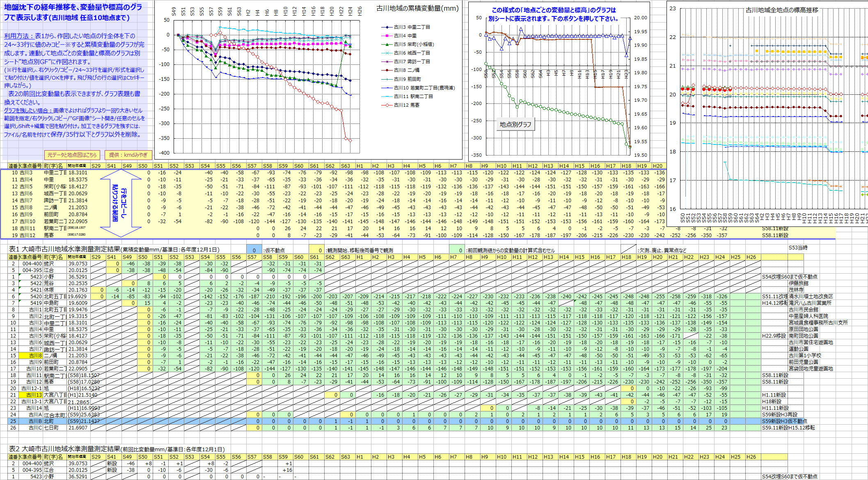Select legend entry 古川11 駅南二丁目

pyautogui.click(x=408, y=96)
